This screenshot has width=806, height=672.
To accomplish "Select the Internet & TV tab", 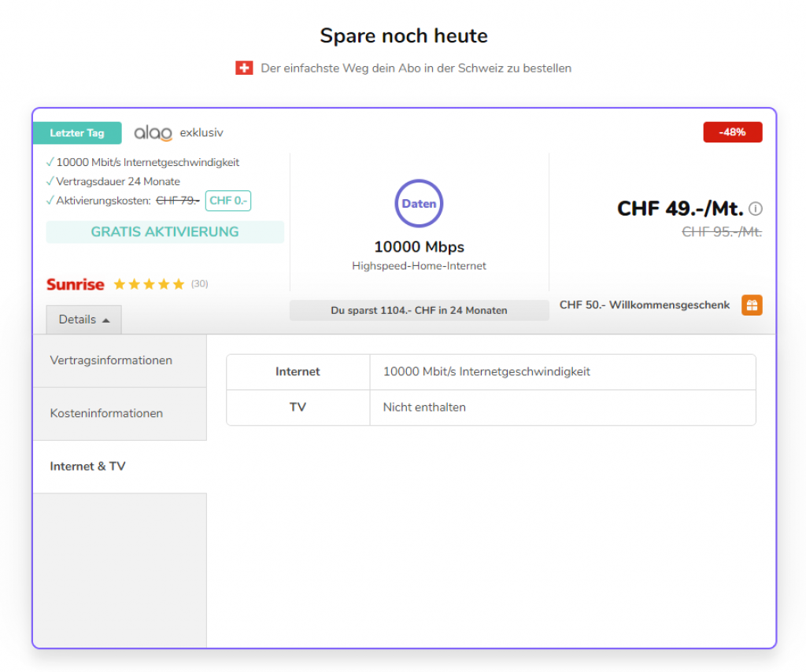I will pyautogui.click(x=87, y=467).
